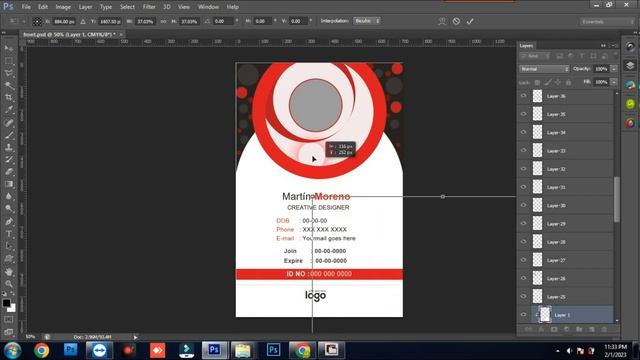Open the File menu

26,7
